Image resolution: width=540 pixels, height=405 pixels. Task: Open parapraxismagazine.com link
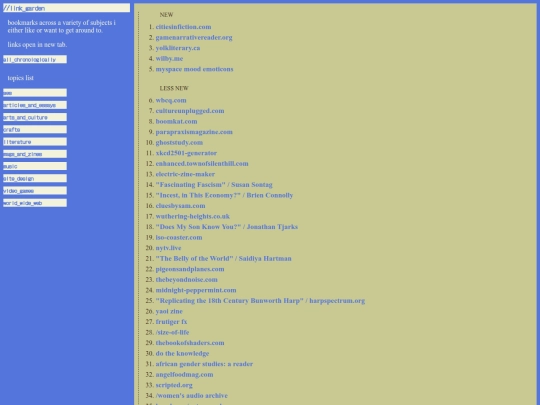[194, 132]
